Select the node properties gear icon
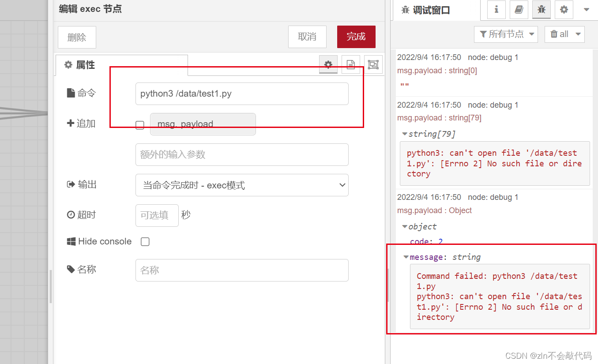598x364 pixels. (328, 64)
